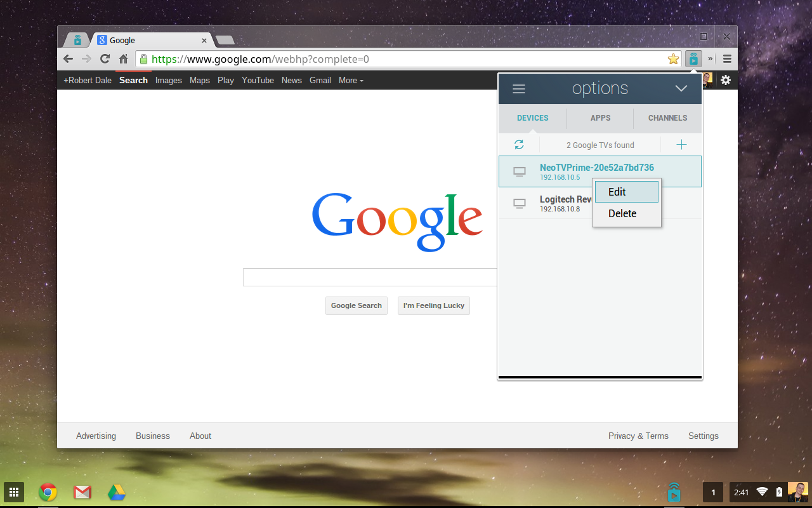Launch Gmail from the taskbar
812x508 pixels.
coord(82,491)
